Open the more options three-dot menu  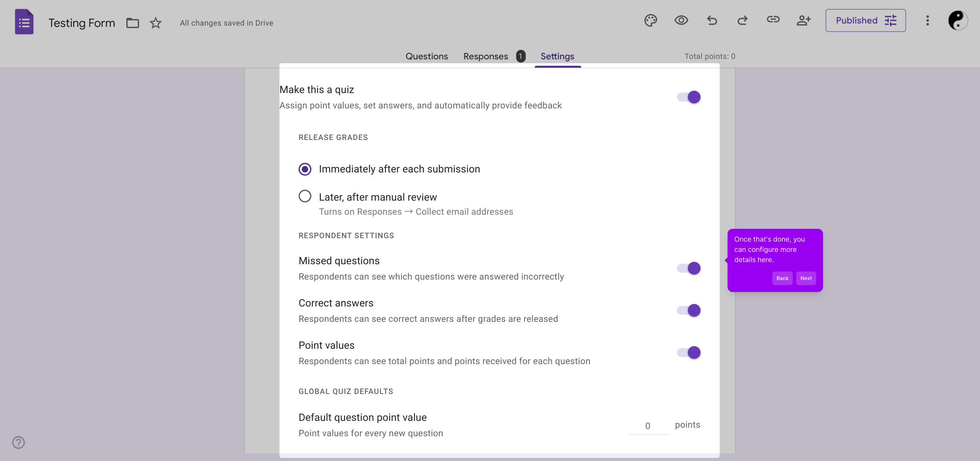(927, 20)
